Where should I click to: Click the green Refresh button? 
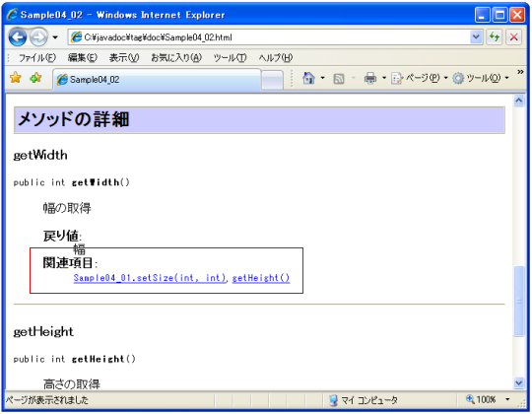point(495,37)
